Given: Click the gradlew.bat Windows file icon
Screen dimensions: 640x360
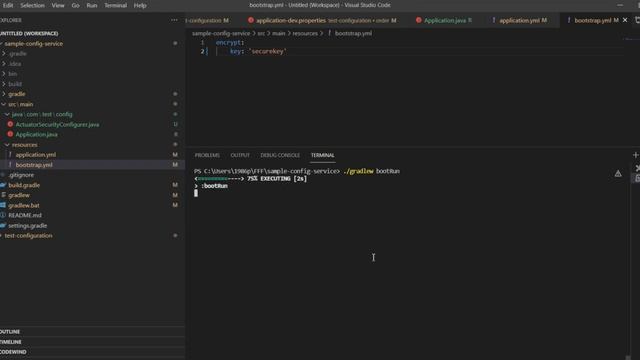Looking at the screenshot, I should [3, 205].
